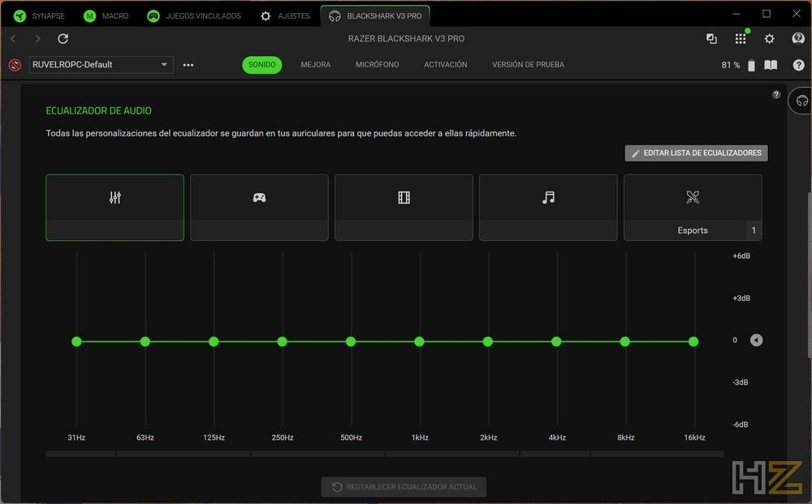
Task: Open the RUVELROPC-Default profile dropdown
Action: [101, 65]
